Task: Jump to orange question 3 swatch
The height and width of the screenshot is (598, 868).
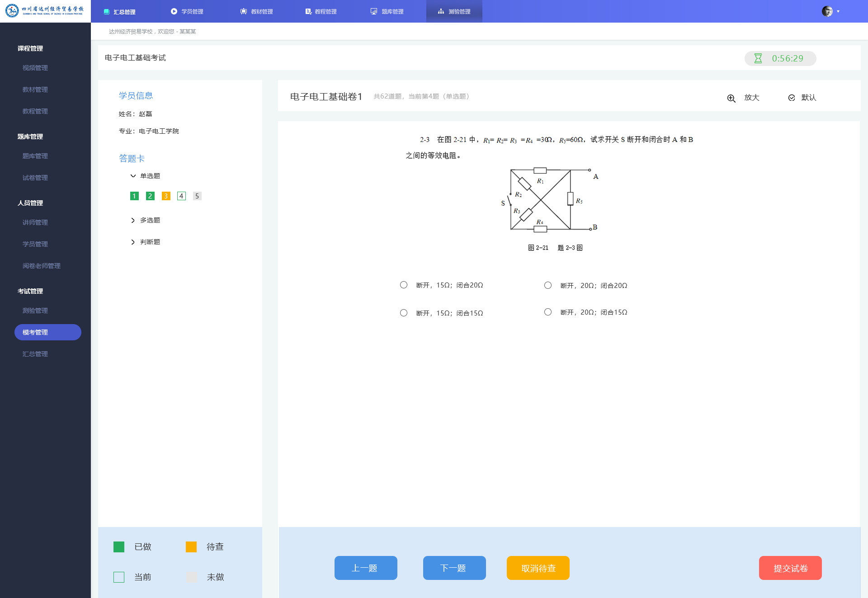Action: [x=166, y=196]
